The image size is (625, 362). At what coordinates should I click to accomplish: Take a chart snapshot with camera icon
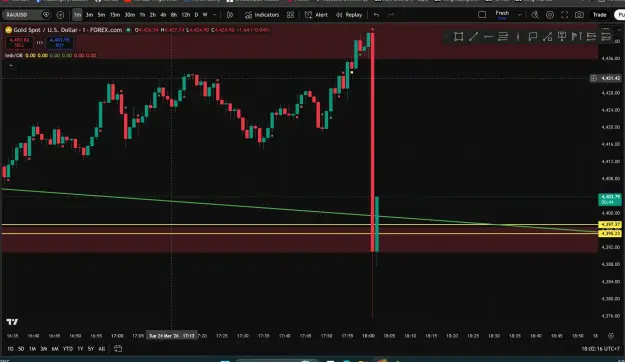(579, 15)
